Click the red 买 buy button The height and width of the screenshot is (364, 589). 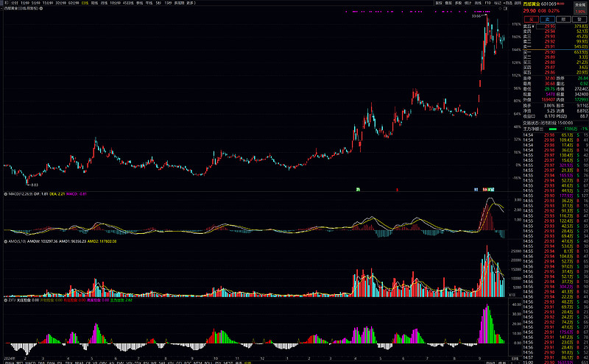[x=532, y=20]
